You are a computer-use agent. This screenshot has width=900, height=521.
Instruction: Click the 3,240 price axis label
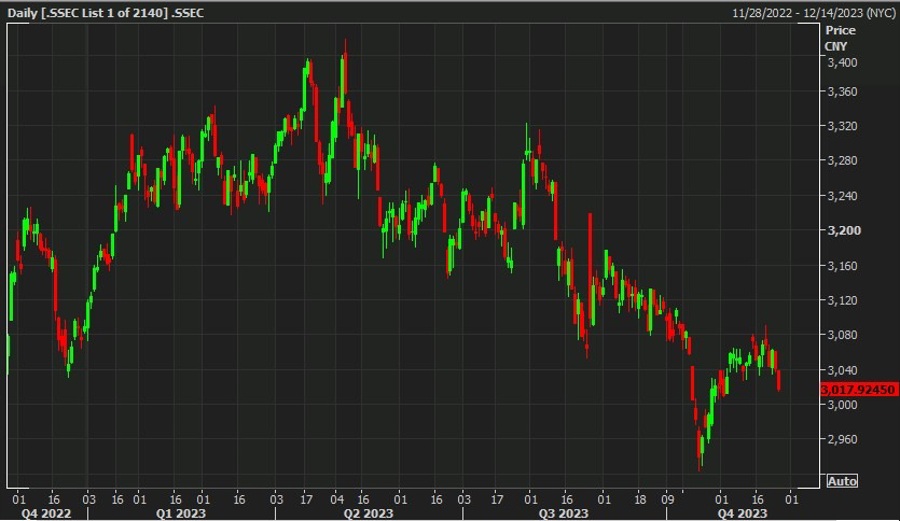tap(842, 196)
